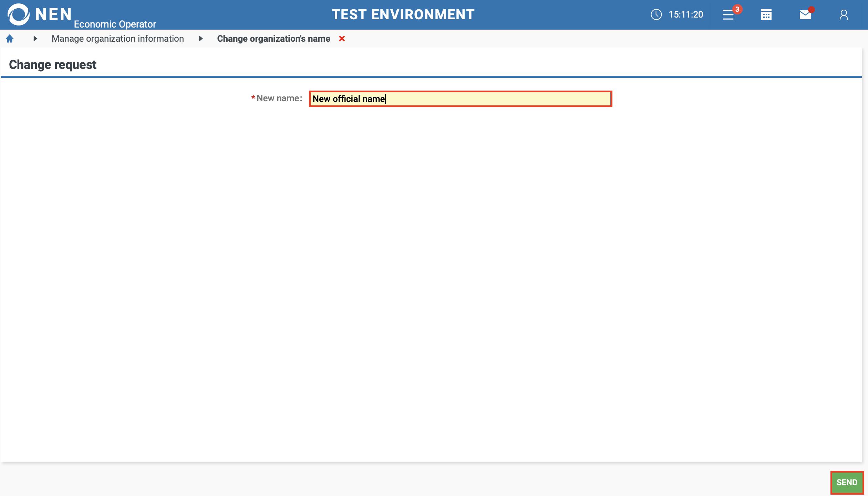Select Change organization's name breadcrumb

tap(273, 39)
